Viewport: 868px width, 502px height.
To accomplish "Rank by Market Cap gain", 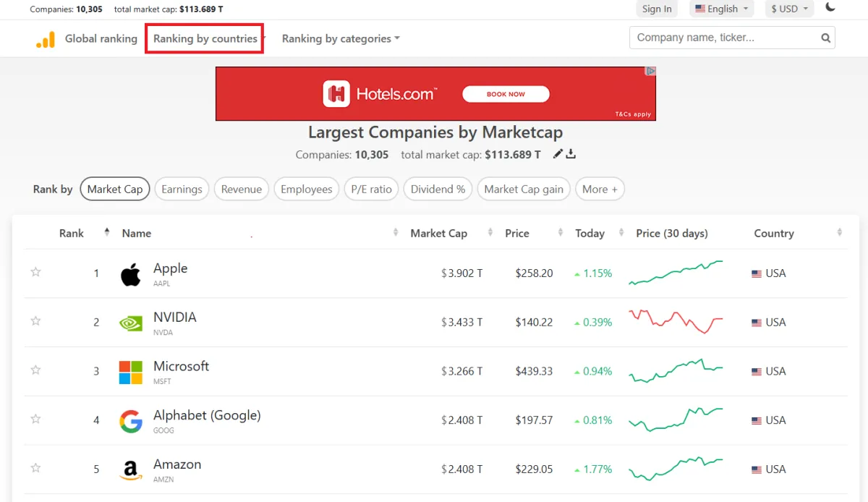I will [x=524, y=189].
